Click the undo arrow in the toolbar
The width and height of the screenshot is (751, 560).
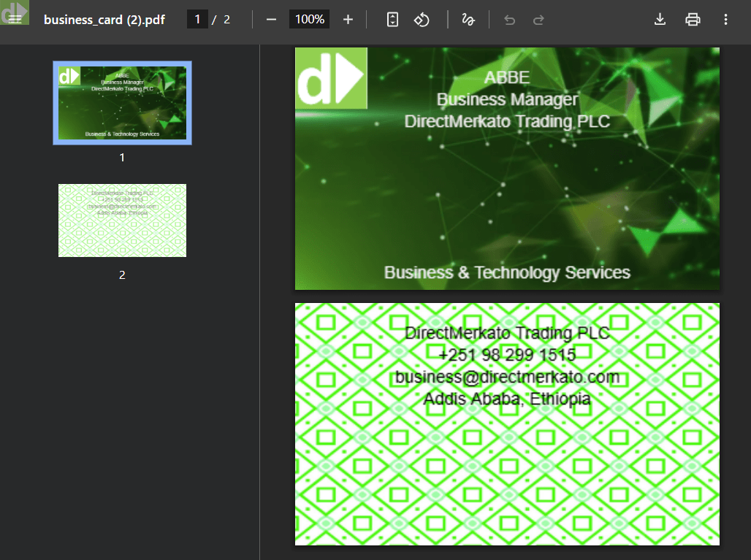coord(510,20)
